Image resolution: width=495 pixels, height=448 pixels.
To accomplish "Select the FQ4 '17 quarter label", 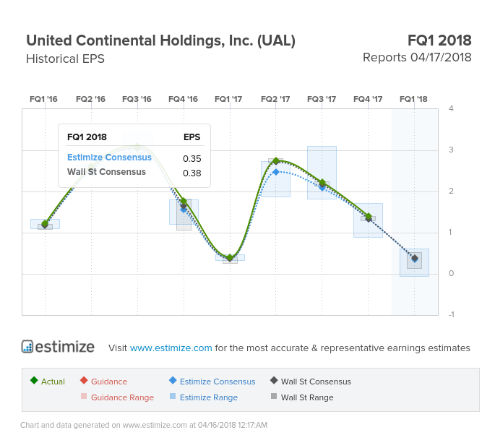I will 368,99.
